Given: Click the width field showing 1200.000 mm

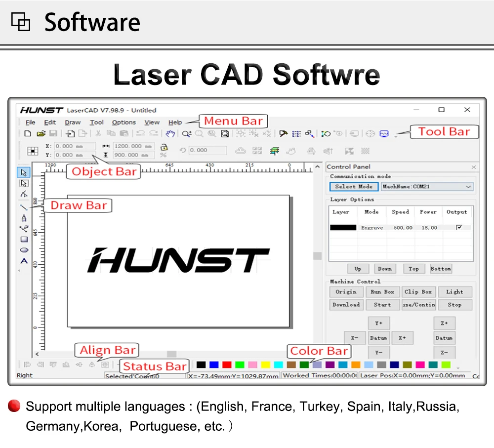Looking at the screenshot, I should coord(133,146).
